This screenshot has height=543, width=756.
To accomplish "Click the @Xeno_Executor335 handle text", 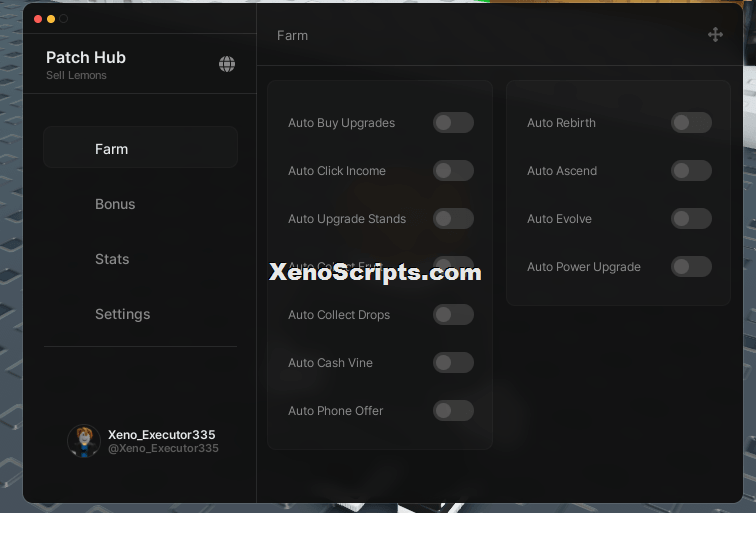I will (x=163, y=448).
